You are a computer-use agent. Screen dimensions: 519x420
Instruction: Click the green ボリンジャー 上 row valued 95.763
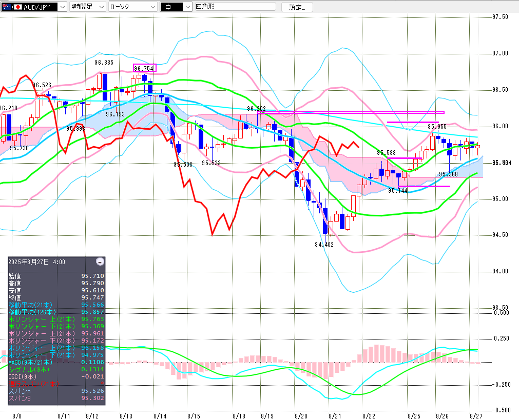pyautogui.click(x=56, y=319)
